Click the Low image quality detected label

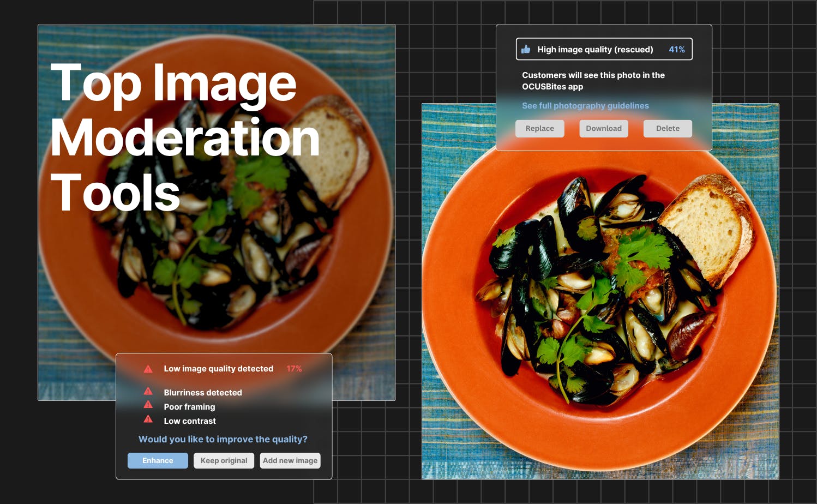click(x=219, y=369)
